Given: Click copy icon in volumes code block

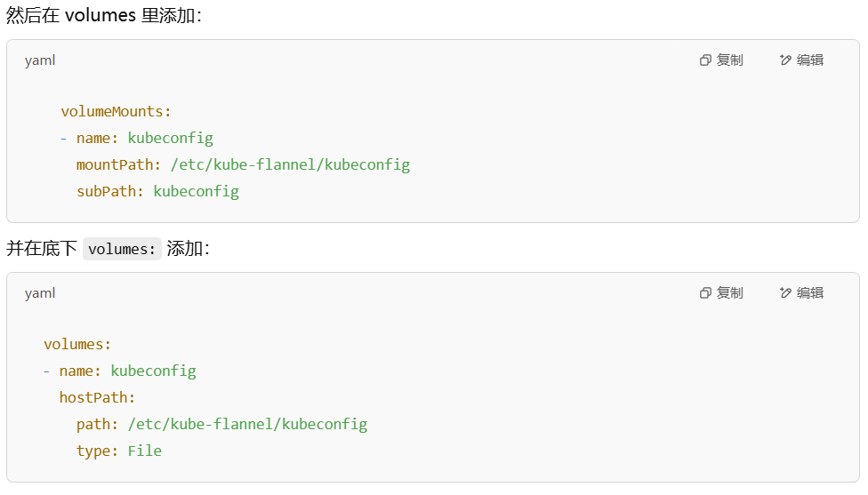Looking at the screenshot, I should [705, 293].
